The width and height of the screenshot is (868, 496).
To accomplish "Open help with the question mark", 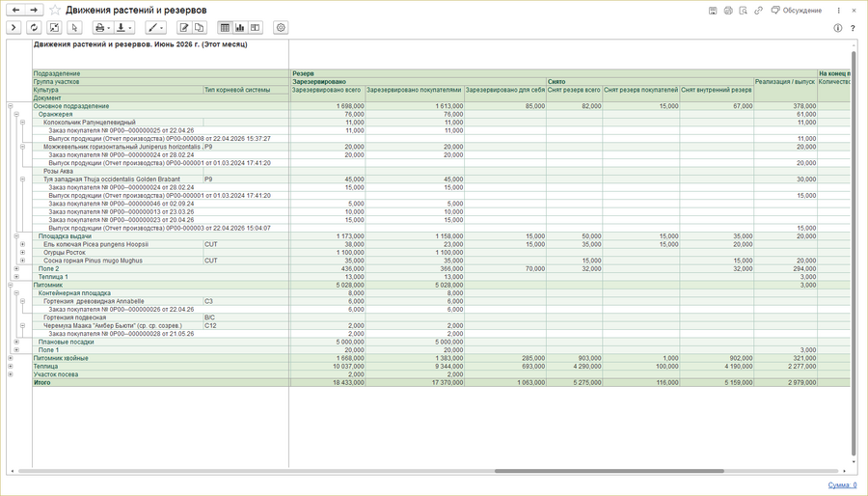I will [x=853, y=28].
